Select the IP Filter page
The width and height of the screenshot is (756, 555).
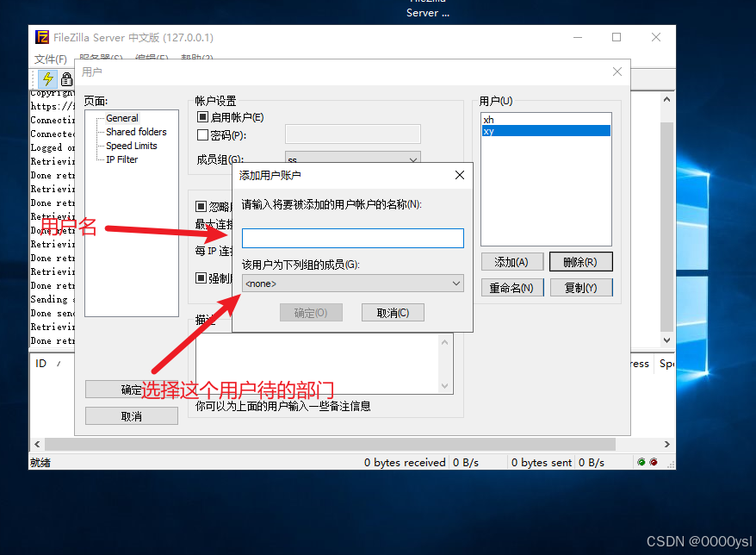point(121,159)
